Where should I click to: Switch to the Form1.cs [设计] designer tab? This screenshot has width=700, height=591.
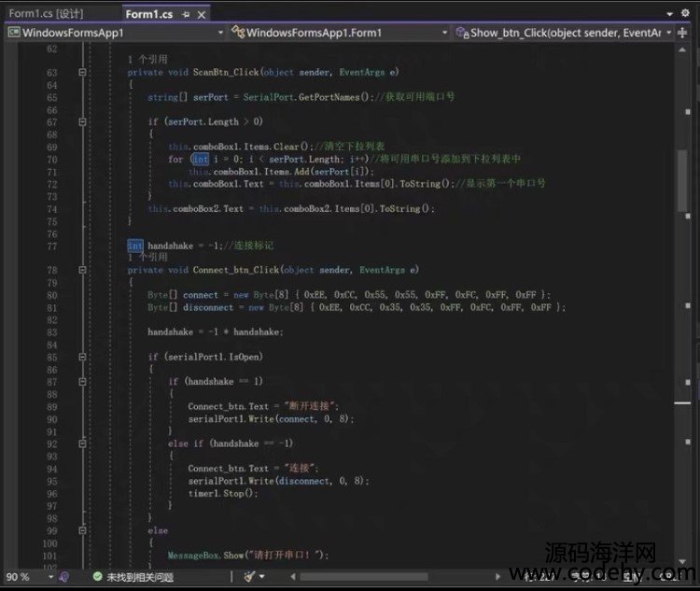(x=47, y=14)
